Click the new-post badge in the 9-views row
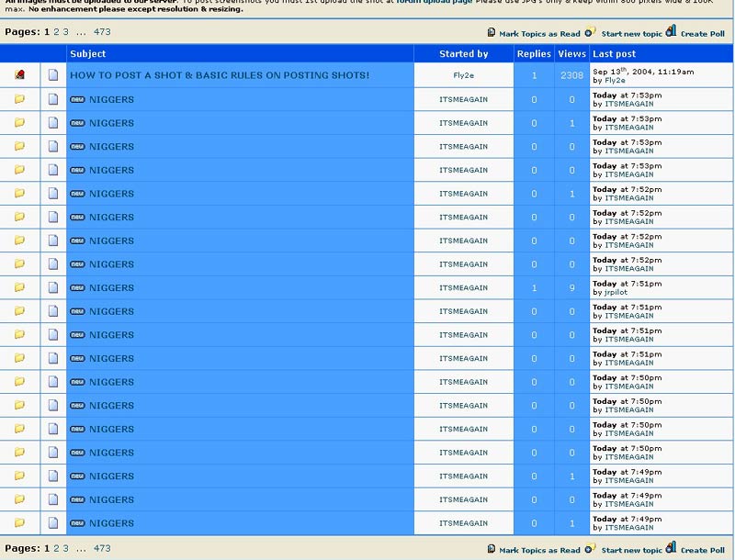 [x=77, y=287]
